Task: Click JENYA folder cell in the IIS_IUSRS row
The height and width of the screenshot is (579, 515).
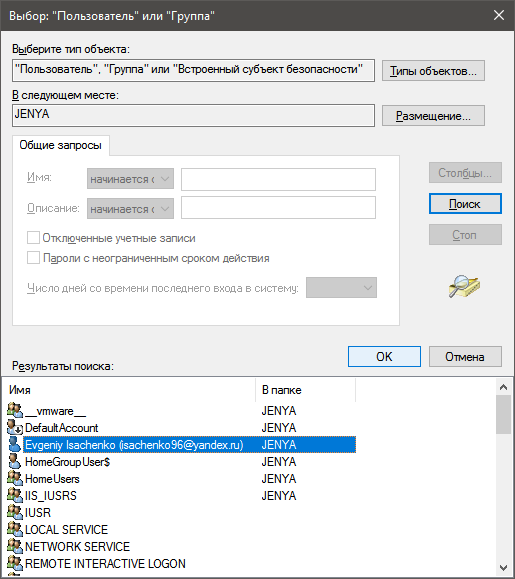Action: click(x=279, y=496)
